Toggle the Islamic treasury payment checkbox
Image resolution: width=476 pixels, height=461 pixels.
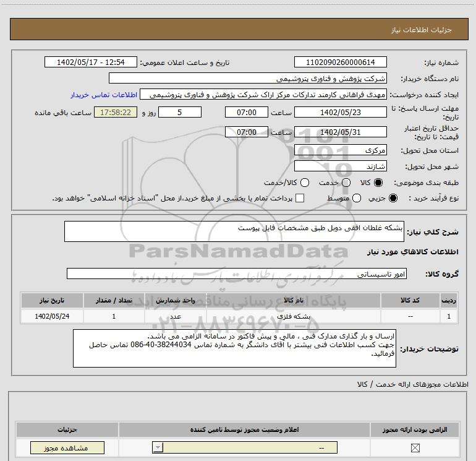300,198
